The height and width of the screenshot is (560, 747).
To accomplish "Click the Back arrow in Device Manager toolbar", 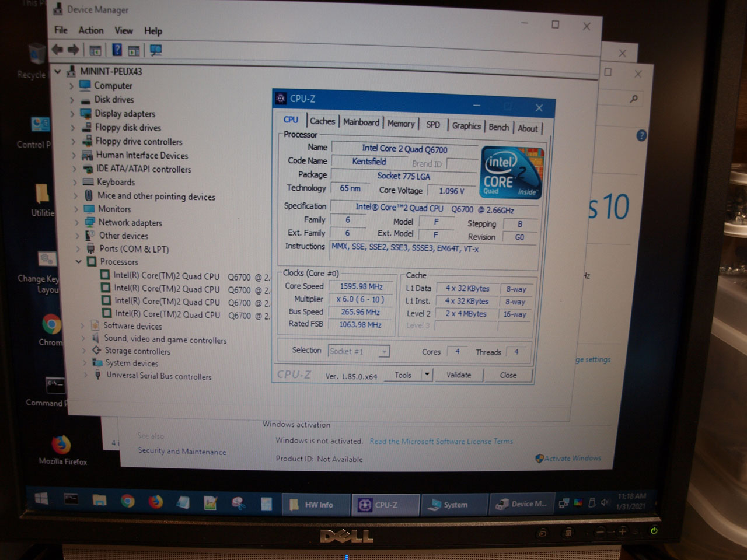I will click(58, 50).
